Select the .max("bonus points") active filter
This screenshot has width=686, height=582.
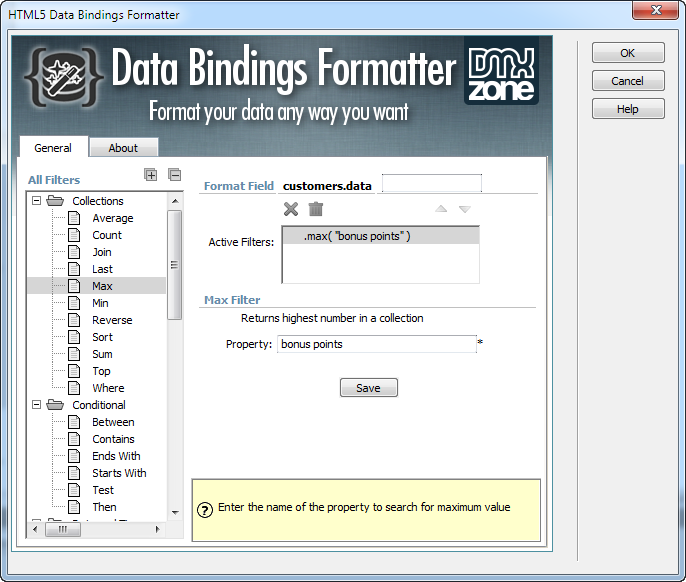point(381,236)
